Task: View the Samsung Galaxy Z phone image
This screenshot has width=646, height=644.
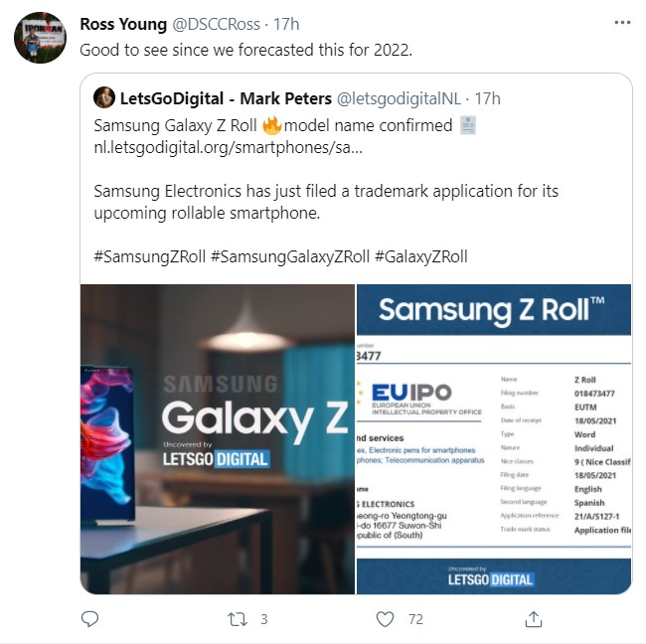Action: [218, 439]
